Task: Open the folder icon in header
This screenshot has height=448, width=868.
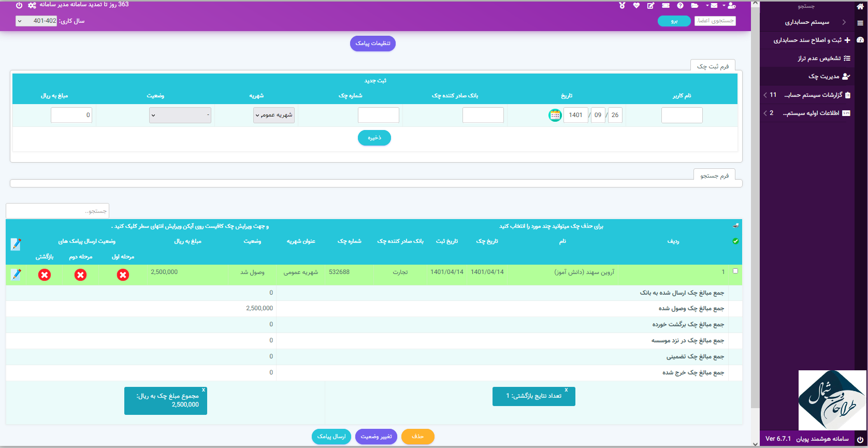Action: point(695,5)
